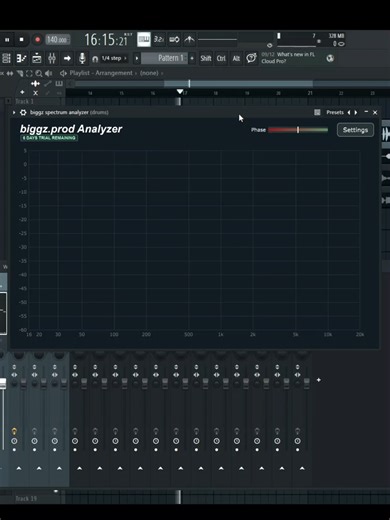
Task: Open the analyzer plugin gear settings
Action: tap(23, 113)
